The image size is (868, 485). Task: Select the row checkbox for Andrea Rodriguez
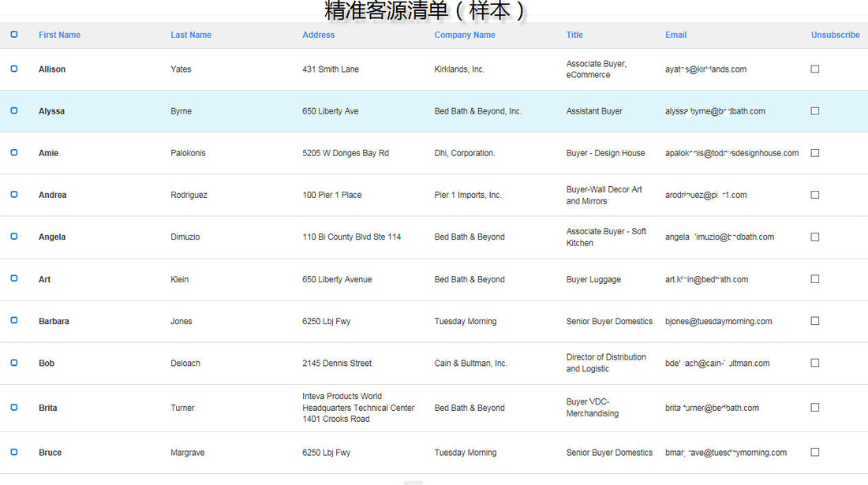pyautogui.click(x=14, y=195)
